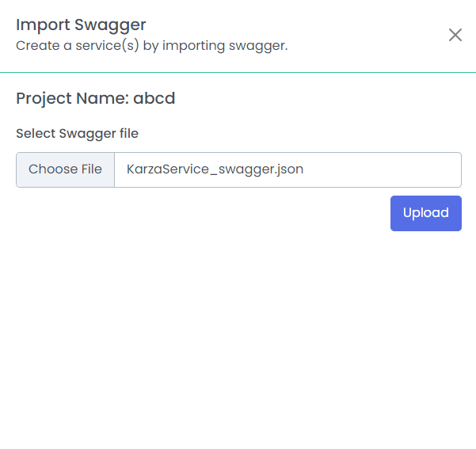Dismiss the dialog using the X icon
This screenshot has height=449, width=476.
pyautogui.click(x=455, y=35)
